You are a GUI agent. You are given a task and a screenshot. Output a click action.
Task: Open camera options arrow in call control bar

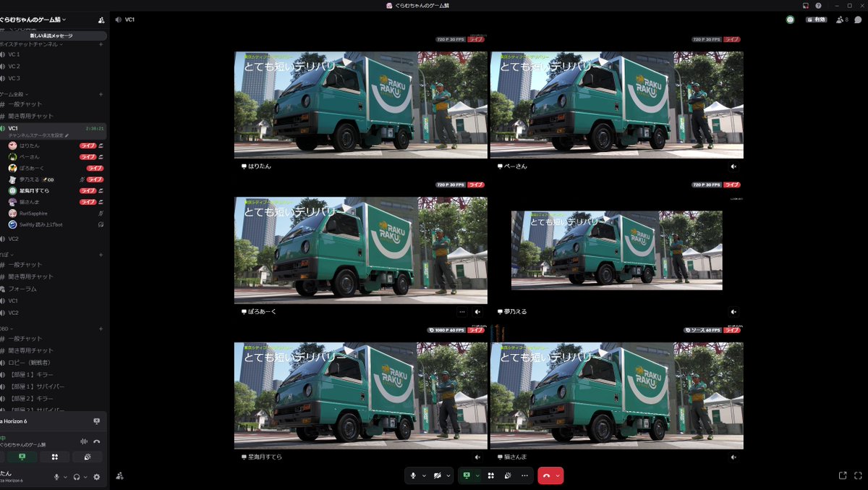click(x=448, y=476)
